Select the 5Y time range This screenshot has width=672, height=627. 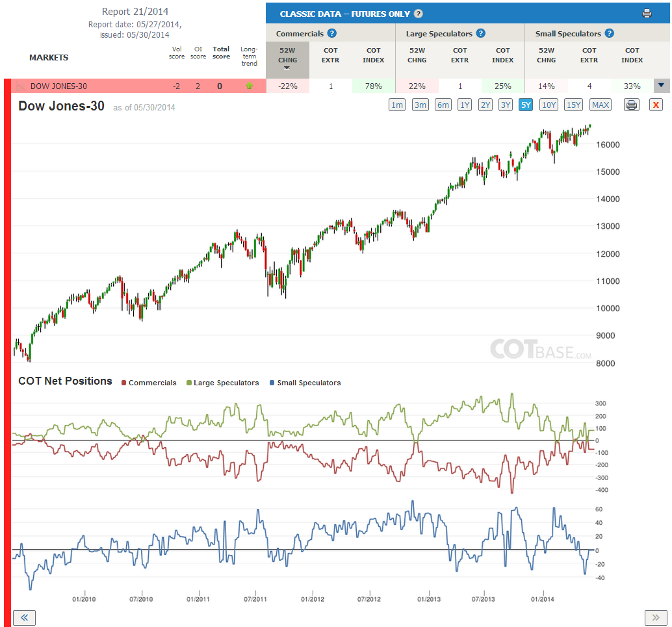(x=526, y=105)
